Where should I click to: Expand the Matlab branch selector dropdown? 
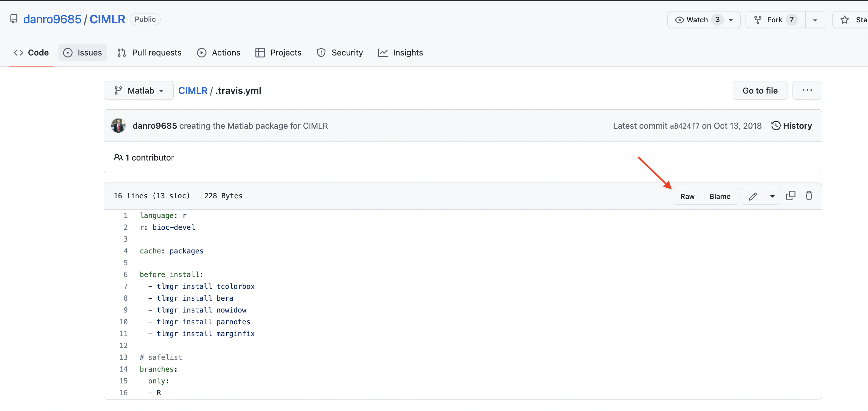(x=139, y=91)
